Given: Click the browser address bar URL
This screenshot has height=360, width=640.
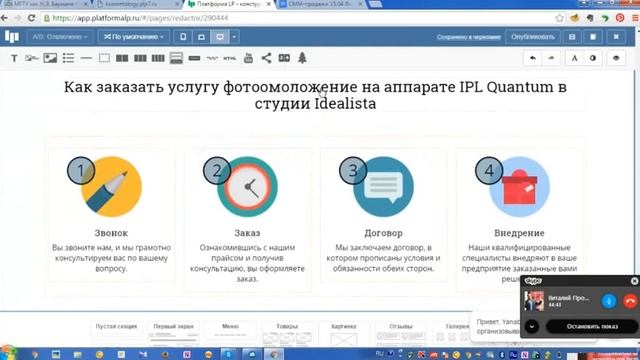Looking at the screenshot, I should [x=140, y=18].
